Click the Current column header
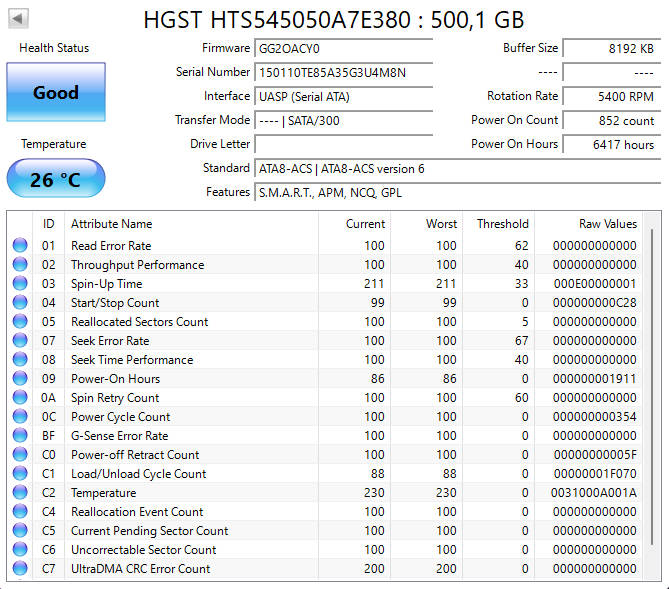The image size is (669, 589). [x=354, y=224]
